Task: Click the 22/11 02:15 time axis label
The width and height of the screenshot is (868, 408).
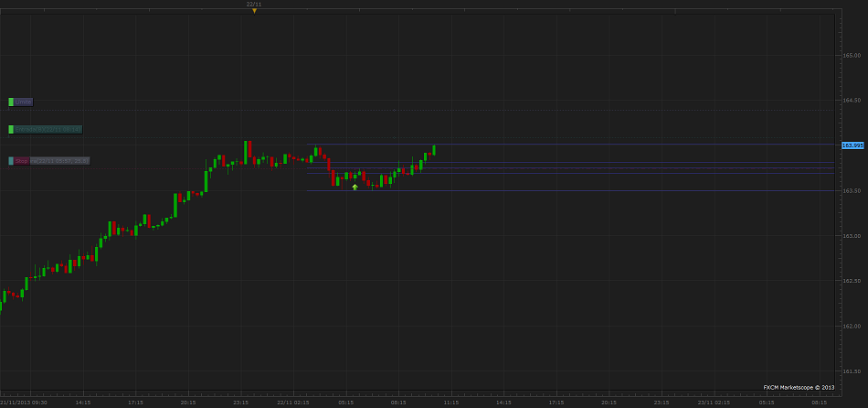Action: [293, 402]
